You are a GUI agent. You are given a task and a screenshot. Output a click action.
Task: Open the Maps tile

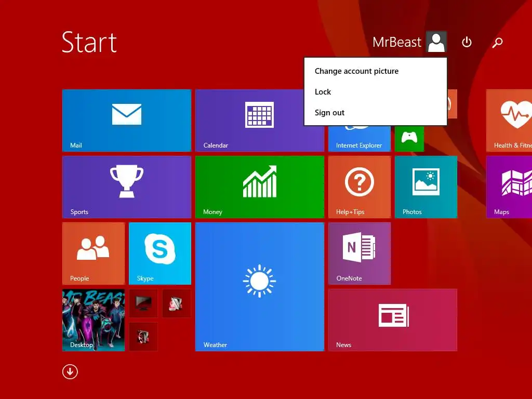click(x=509, y=187)
